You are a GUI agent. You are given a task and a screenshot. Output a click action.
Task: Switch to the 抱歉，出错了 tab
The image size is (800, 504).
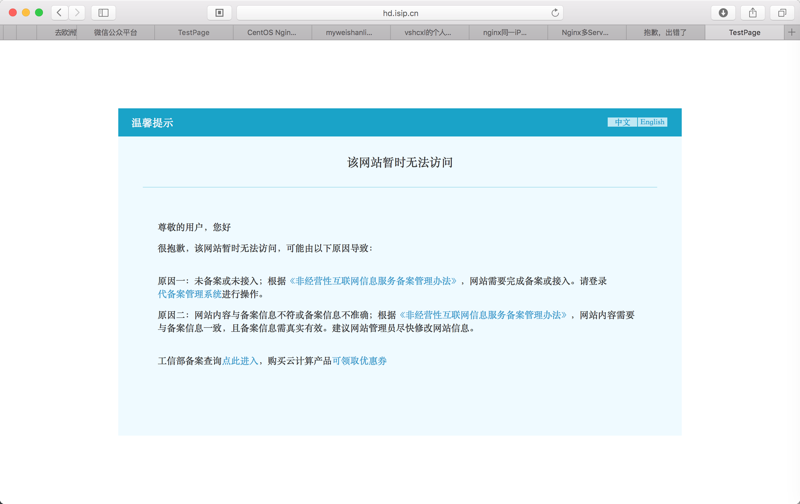point(665,32)
